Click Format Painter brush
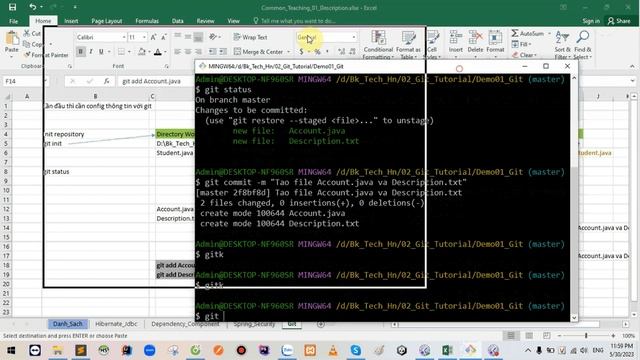The height and width of the screenshot is (360, 640). [27, 55]
